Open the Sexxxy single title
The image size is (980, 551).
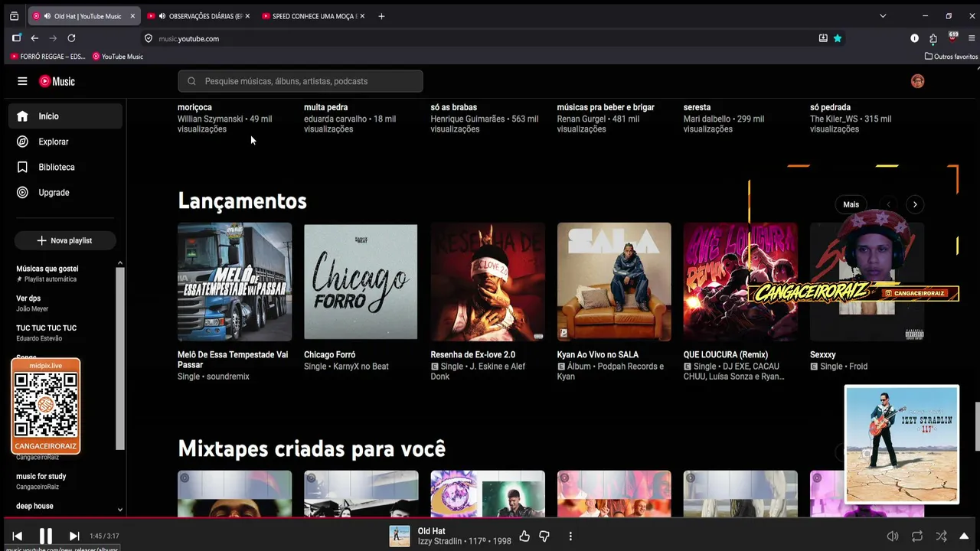(823, 355)
